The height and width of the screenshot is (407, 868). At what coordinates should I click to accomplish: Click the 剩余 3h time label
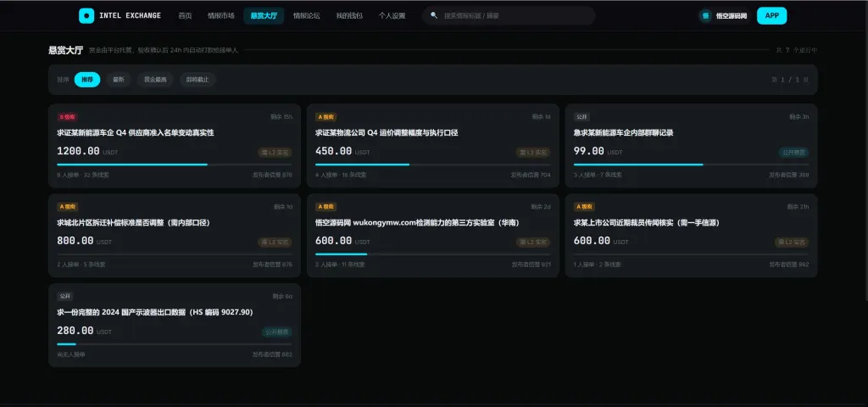(798, 117)
